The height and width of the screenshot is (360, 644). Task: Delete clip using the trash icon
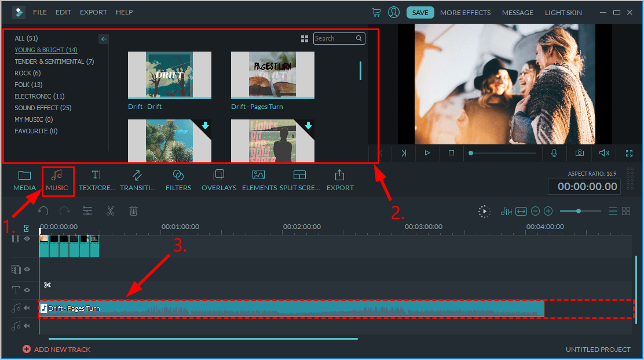[x=133, y=210]
